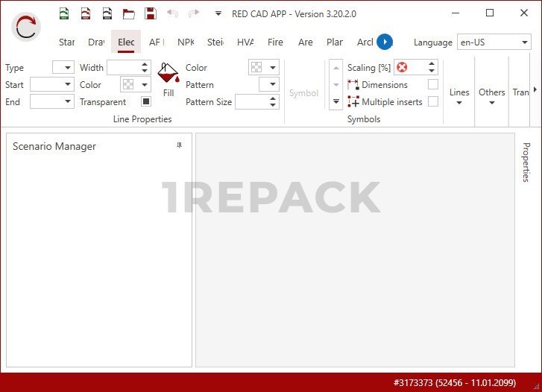
Task: Open the Language dropdown showing en-US
Action: pos(494,42)
